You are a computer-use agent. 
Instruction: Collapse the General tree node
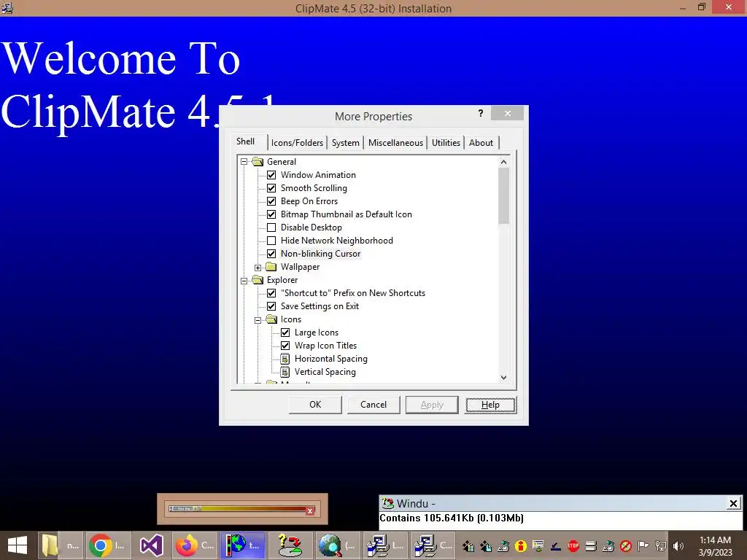click(244, 162)
